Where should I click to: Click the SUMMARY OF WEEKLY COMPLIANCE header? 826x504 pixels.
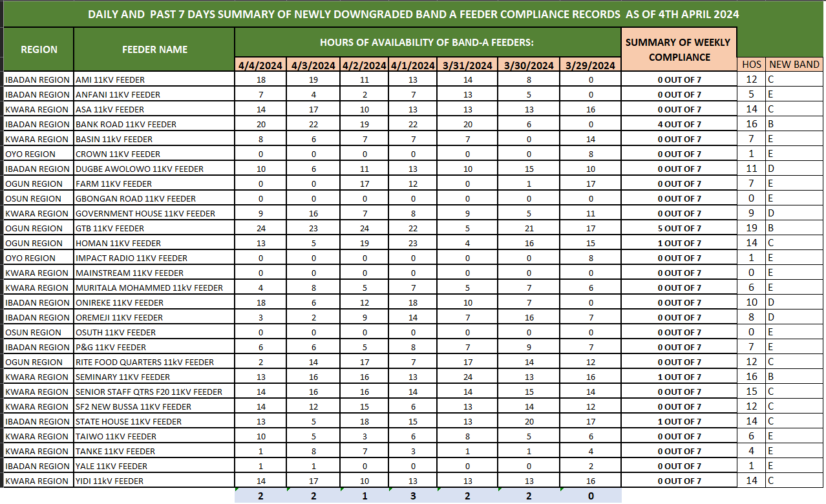point(678,49)
